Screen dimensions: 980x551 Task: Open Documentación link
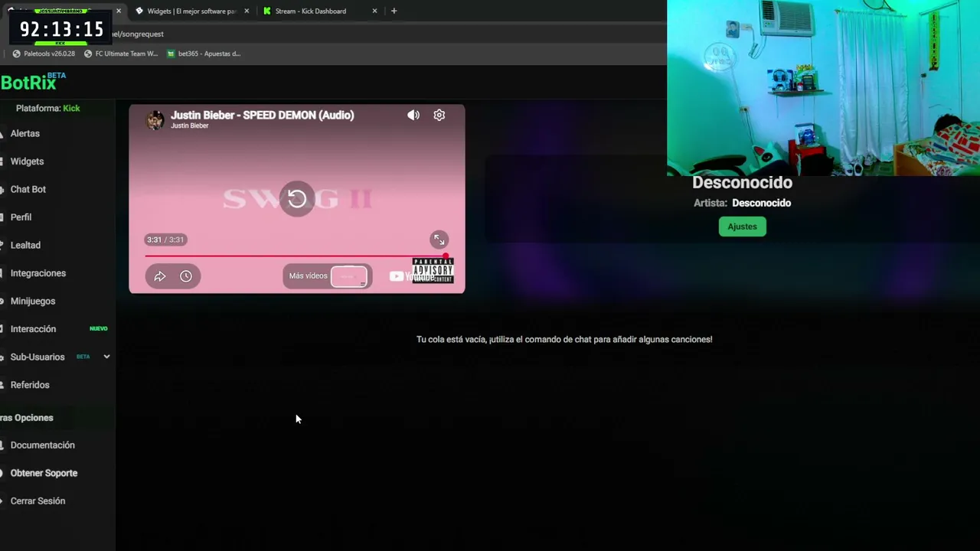pyautogui.click(x=43, y=445)
